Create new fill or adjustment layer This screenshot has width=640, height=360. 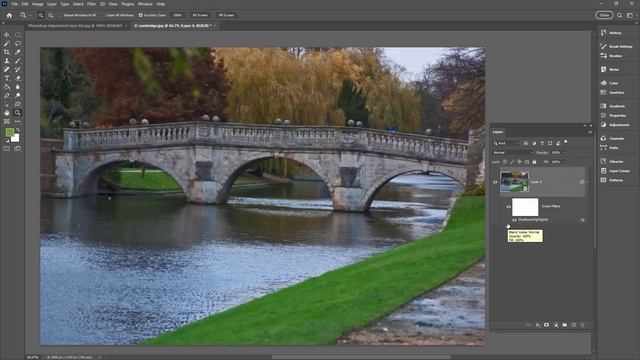tap(556, 325)
